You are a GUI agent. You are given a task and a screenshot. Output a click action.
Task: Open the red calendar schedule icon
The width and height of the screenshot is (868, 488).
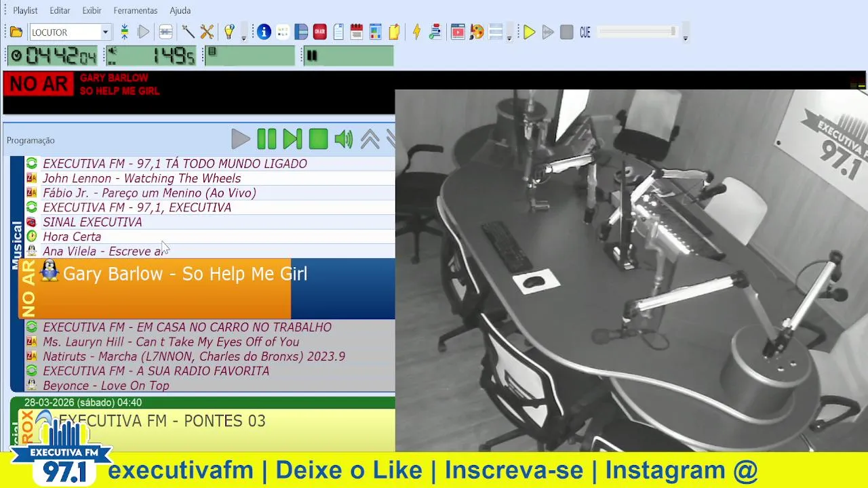click(x=357, y=32)
